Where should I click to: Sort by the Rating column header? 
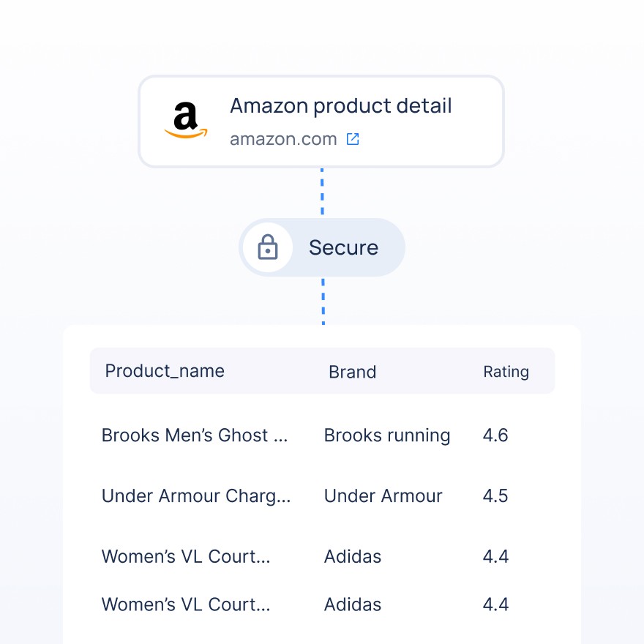click(x=506, y=372)
